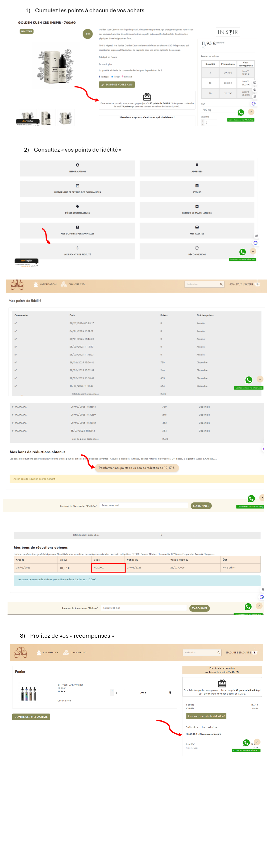Click the Pinterest share link

point(127,77)
